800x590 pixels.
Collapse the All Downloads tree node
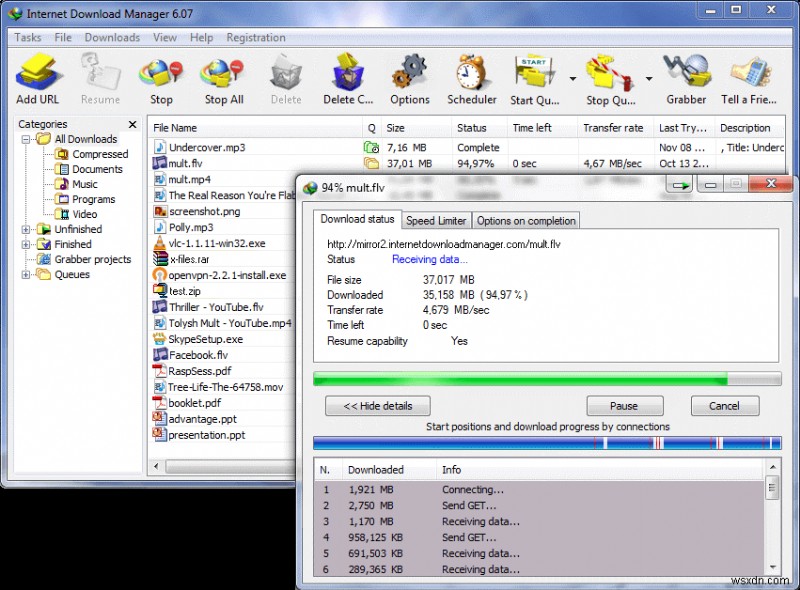24,139
